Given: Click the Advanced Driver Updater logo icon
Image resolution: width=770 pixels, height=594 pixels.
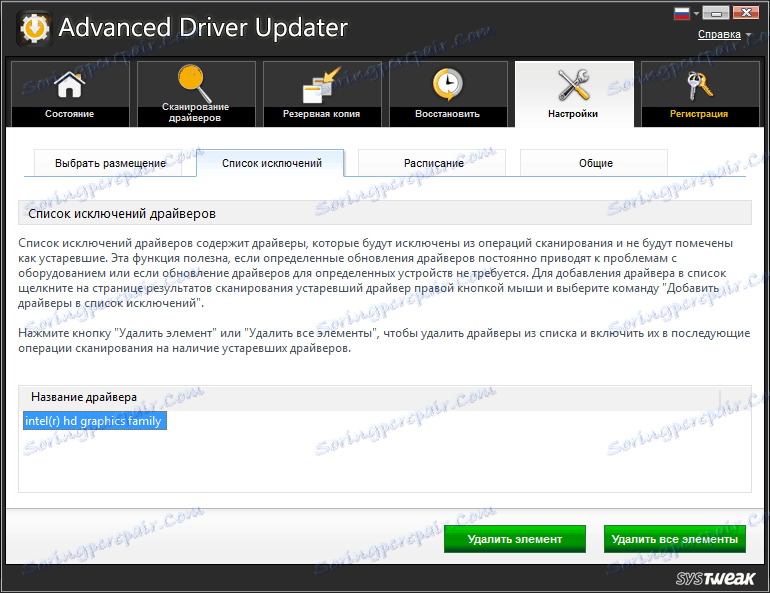Looking at the screenshot, I should (x=34, y=28).
